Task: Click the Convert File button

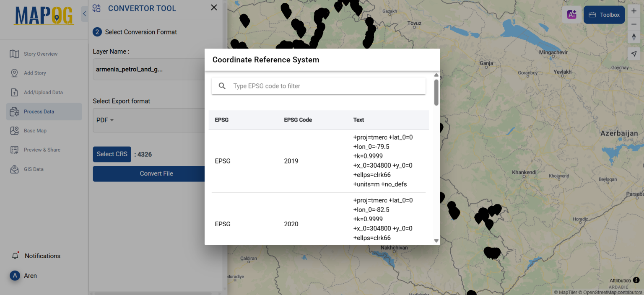Action: pos(156,173)
